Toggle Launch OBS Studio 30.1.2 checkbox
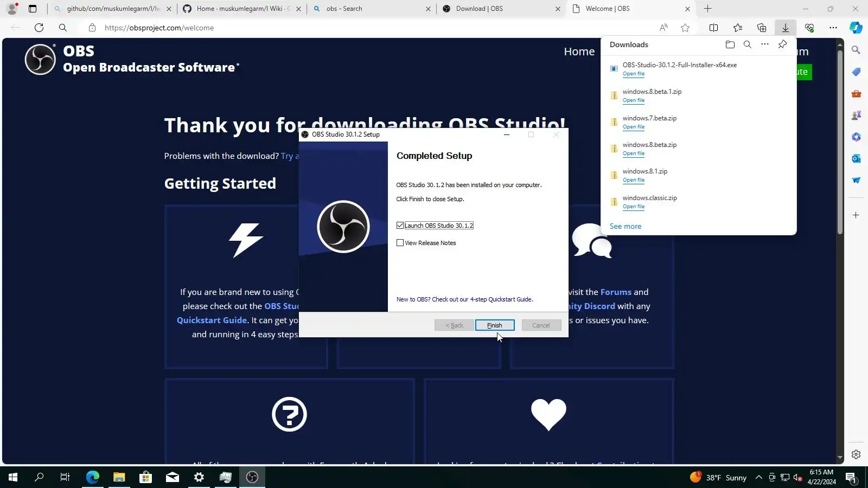 (400, 226)
